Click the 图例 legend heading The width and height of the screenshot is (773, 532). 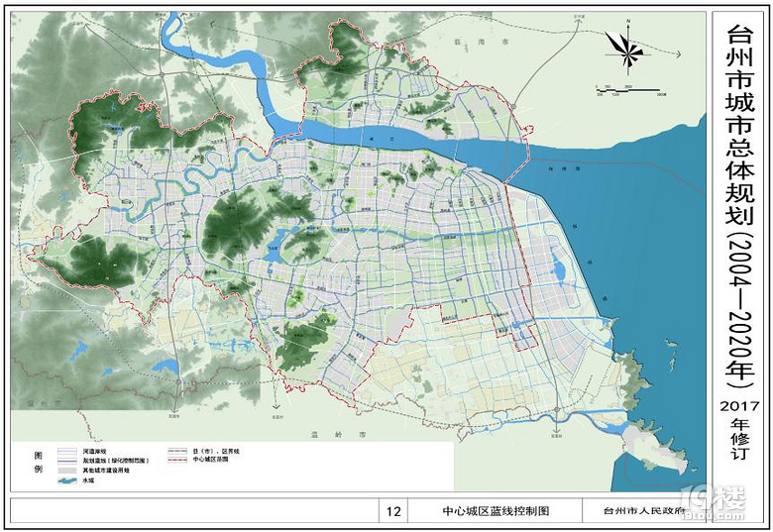(x=38, y=462)
